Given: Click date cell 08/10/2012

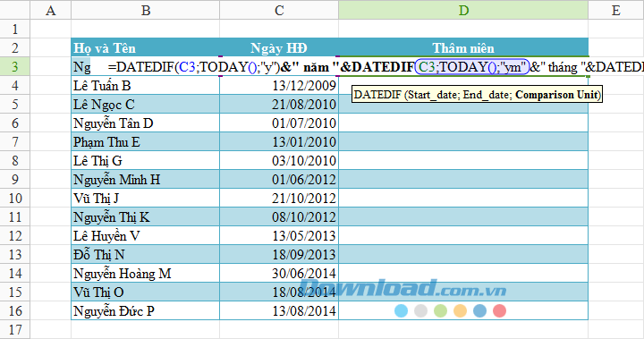Looking at the screenshot, I should 279,217.
